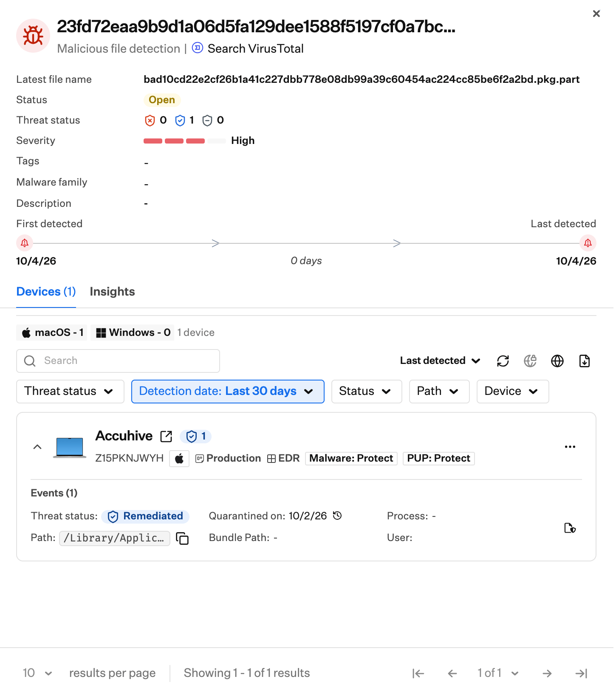The image size is (616, 699).
Task: Go to the first page
Action: (x=418, y=674)
